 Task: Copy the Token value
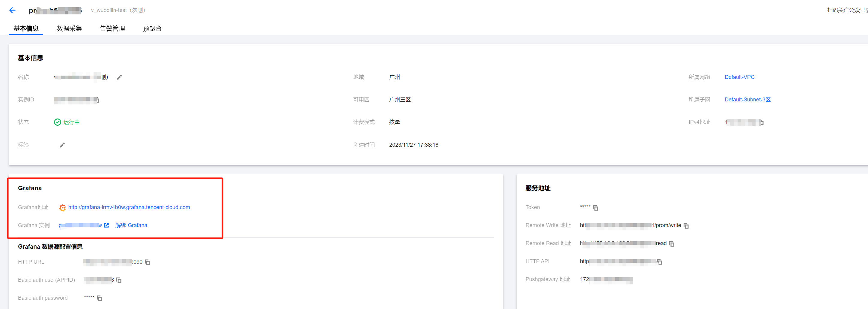tap(595, 208)
